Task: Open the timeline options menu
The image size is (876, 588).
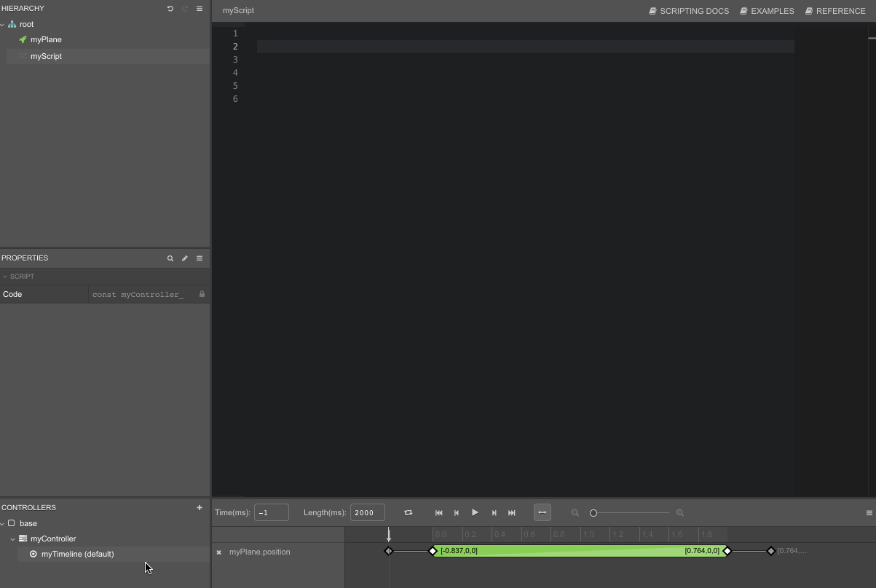Action: point(869,513)
